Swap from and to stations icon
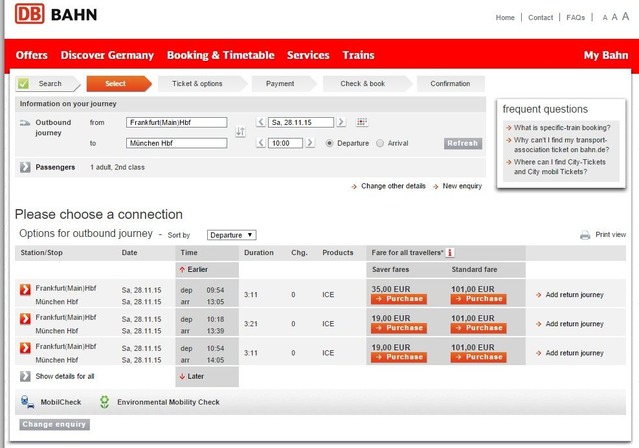This screenshot has width=639, height=448. [240, 132]
